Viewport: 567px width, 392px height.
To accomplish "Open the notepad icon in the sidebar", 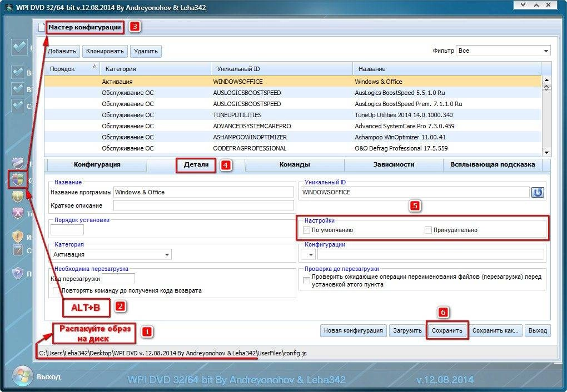I will click(18, 250).
